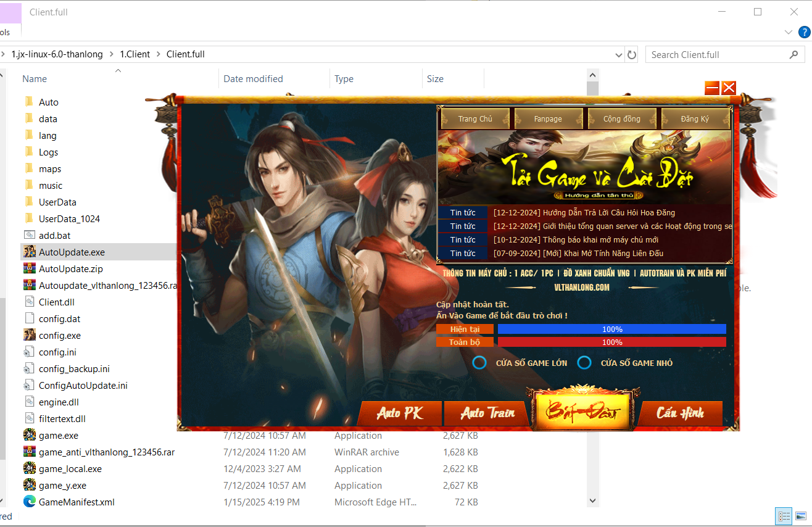Select the data folder icon

click(29, 118)
